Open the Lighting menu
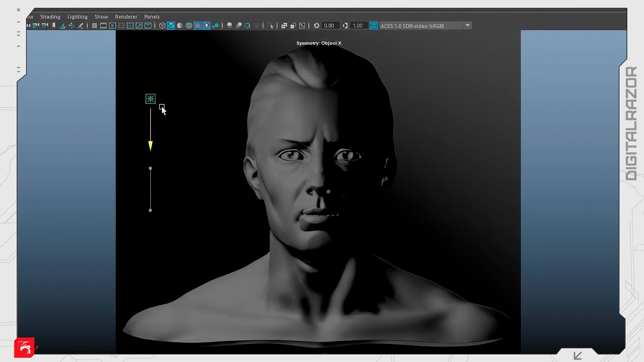 pos(77,16)
